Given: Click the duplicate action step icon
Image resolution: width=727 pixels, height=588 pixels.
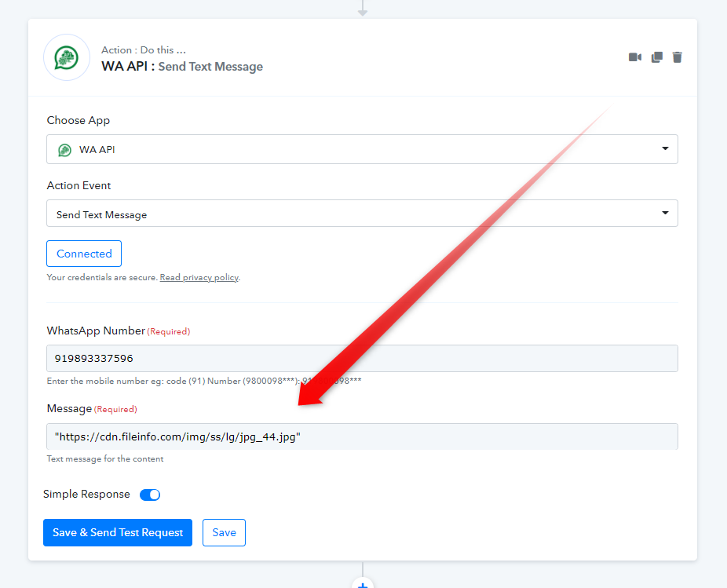Looking at the screenshot, I should point(656,57).
